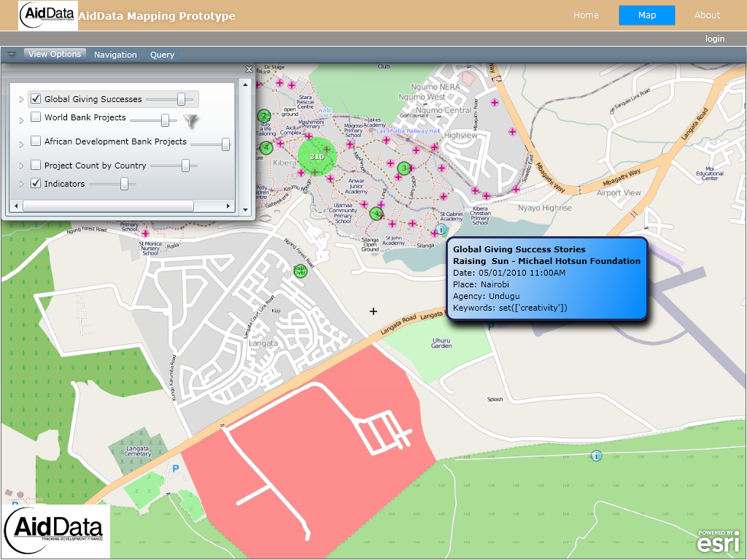Screen dimensions: 747x560
Task: Click the green 3 cluster near Laini Saba
Action: [x=404, y=168]
